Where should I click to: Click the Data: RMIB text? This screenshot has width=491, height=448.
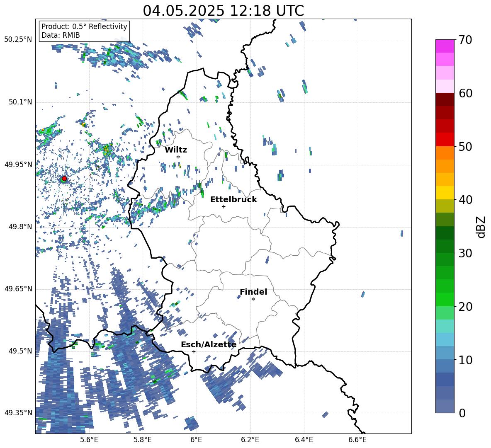(61, 35)
